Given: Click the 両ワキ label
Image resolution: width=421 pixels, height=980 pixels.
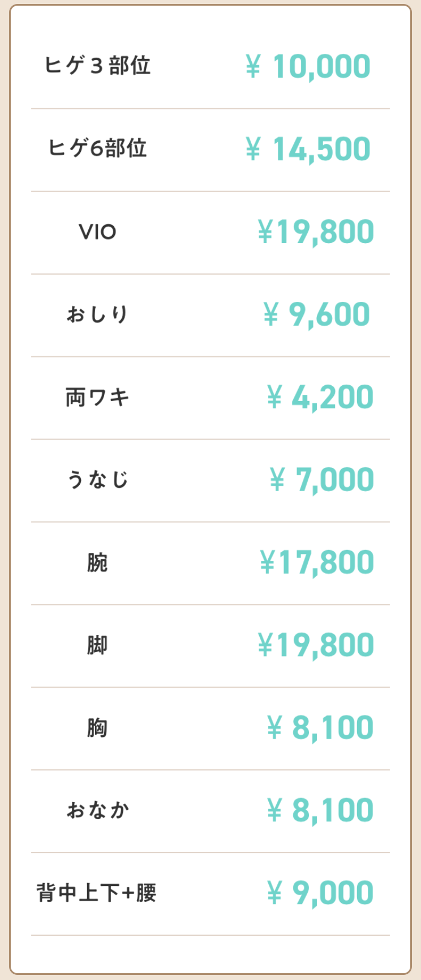Looking at the screenshot, I should (x=97, y=397).
